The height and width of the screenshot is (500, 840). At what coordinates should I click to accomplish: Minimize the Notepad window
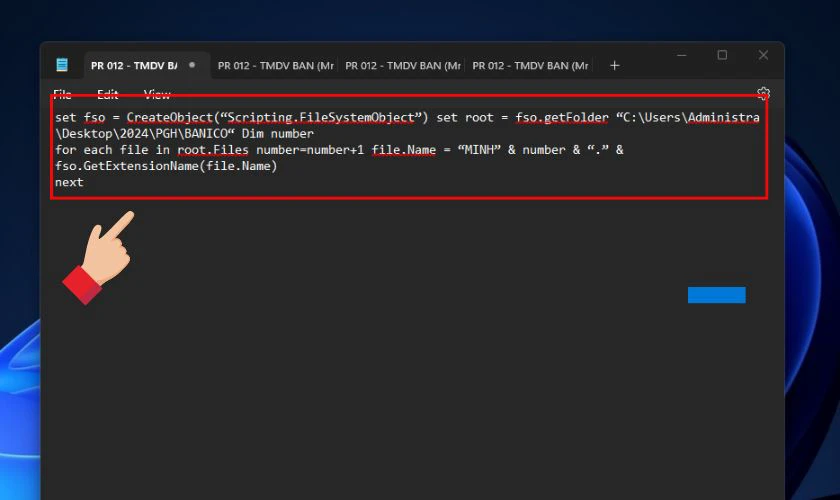[x=681, y=55]
